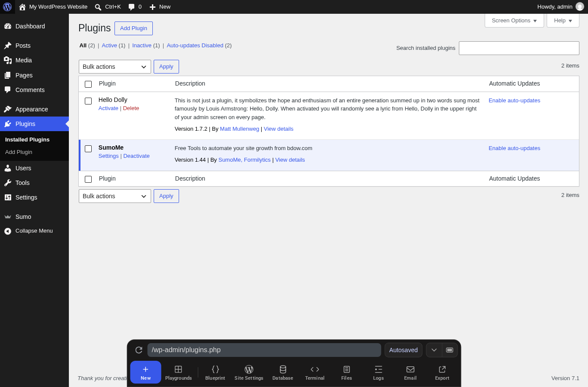588x387 pixels.
Task: Click the admin avatar icon
Action: [580, 7]
